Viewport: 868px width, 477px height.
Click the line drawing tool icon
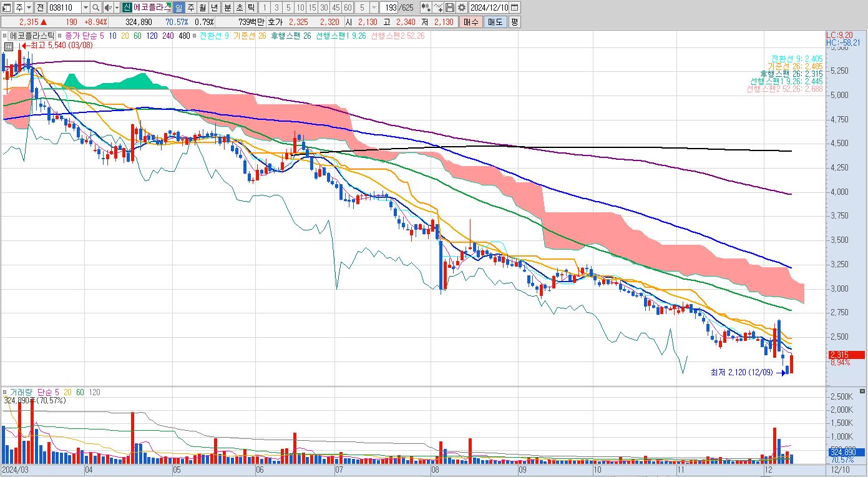(x=437, y=7)
